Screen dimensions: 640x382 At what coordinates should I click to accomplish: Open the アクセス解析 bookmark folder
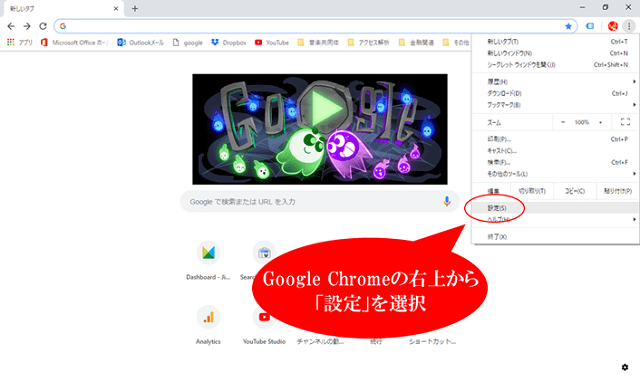coord(368,42)
